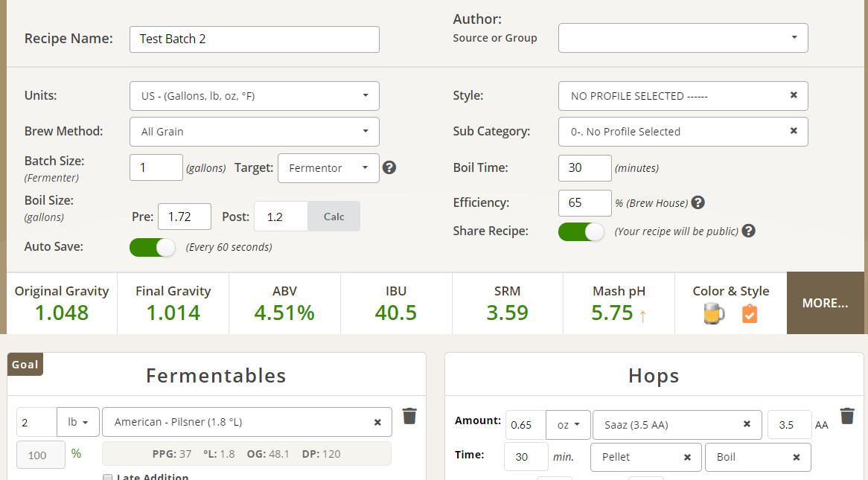868x480 pixels.
Task: Click the MORE... button
Action: [825, 303]
